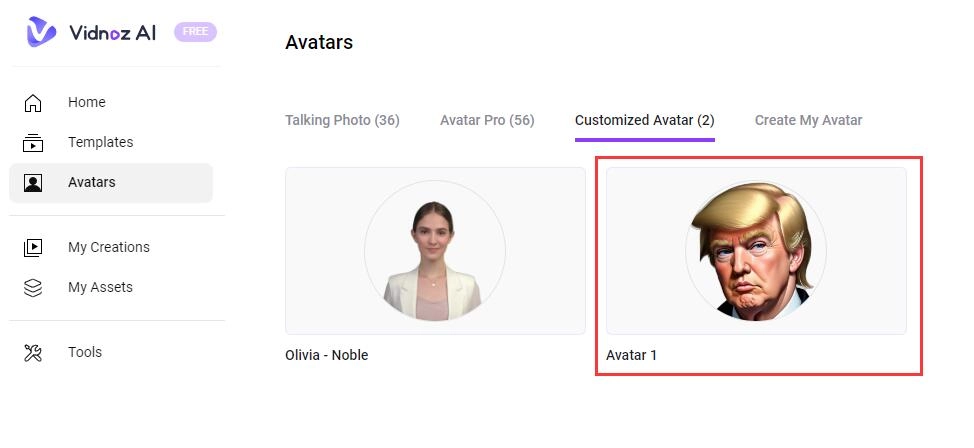Click the Vidnoz AI logo icon

pyautogui.click(x=41, y=32)
